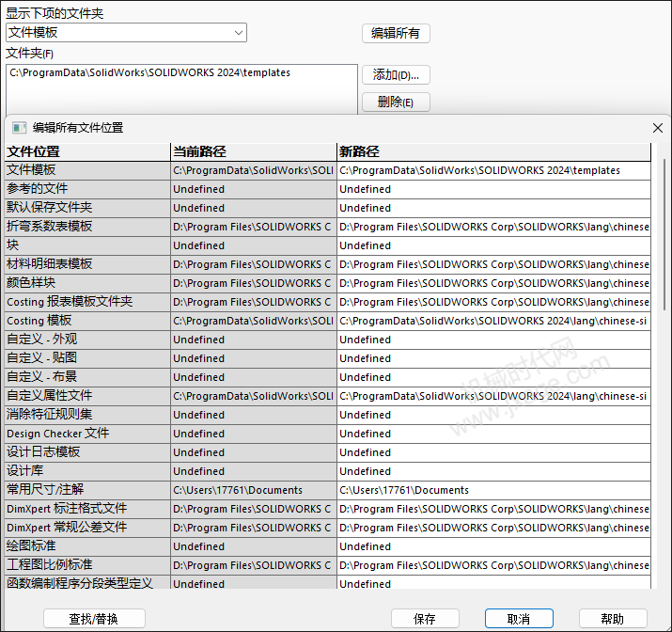The width and height of the screenshot is (672, 632).
Task: Click the 文件位置 column header
Action: (87, 151)
